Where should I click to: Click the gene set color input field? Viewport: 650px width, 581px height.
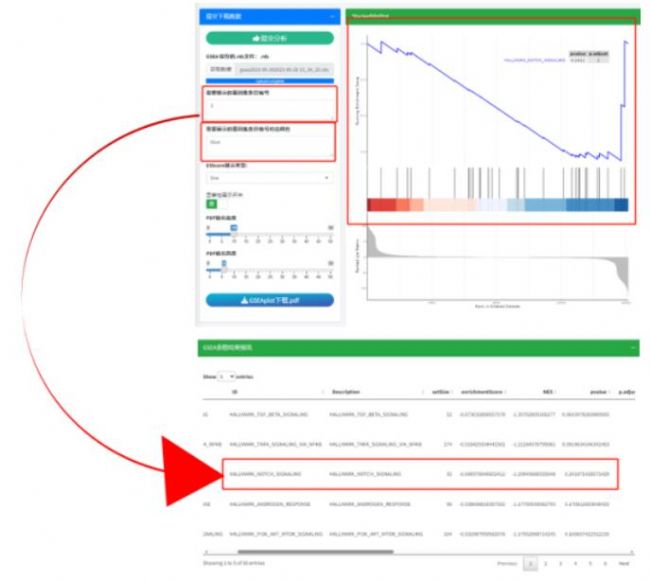click(268, 144)
